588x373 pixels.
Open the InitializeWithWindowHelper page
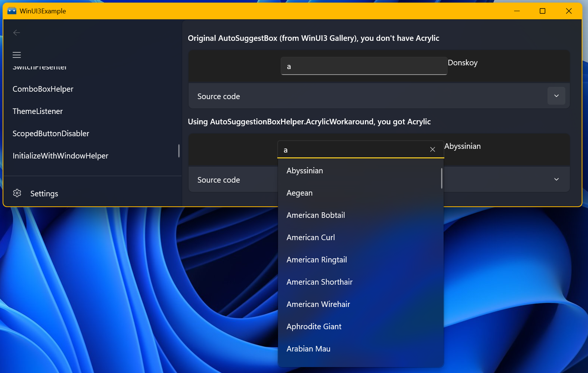[x=61, y=156]
